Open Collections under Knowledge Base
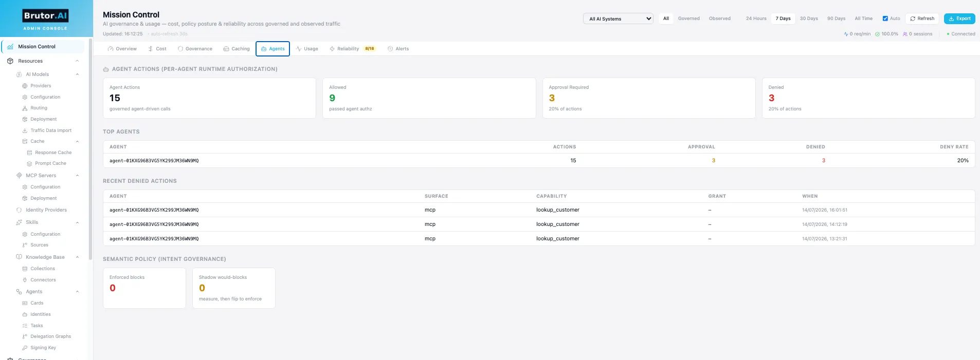Viewport: 980px width, 360px height. coord(43,269)
